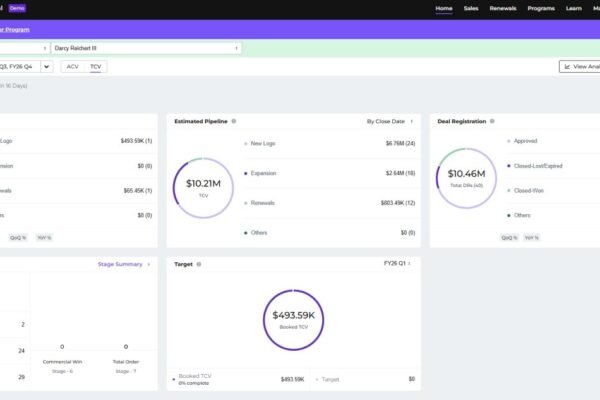Open the Stage Summary link

(124, 264)
